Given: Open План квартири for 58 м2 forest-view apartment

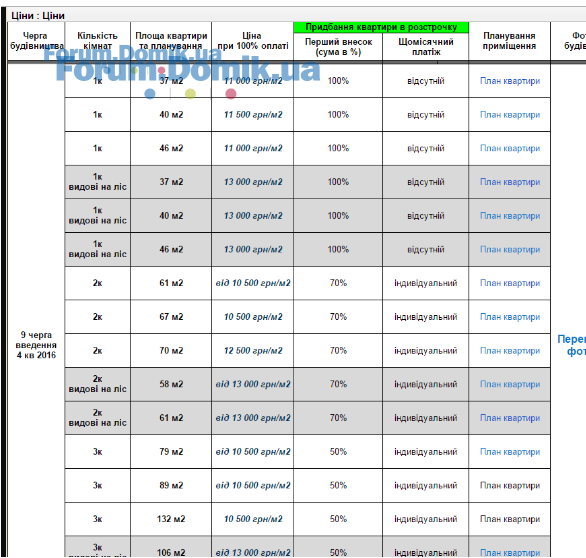Looking at the screenshot, I should tap(510, 384).
